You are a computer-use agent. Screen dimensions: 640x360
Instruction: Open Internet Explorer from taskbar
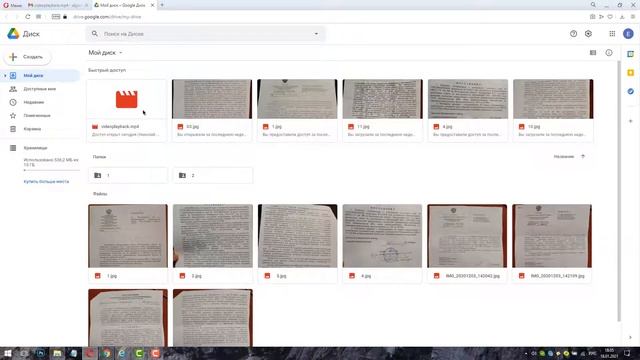[x=122, y=353]
